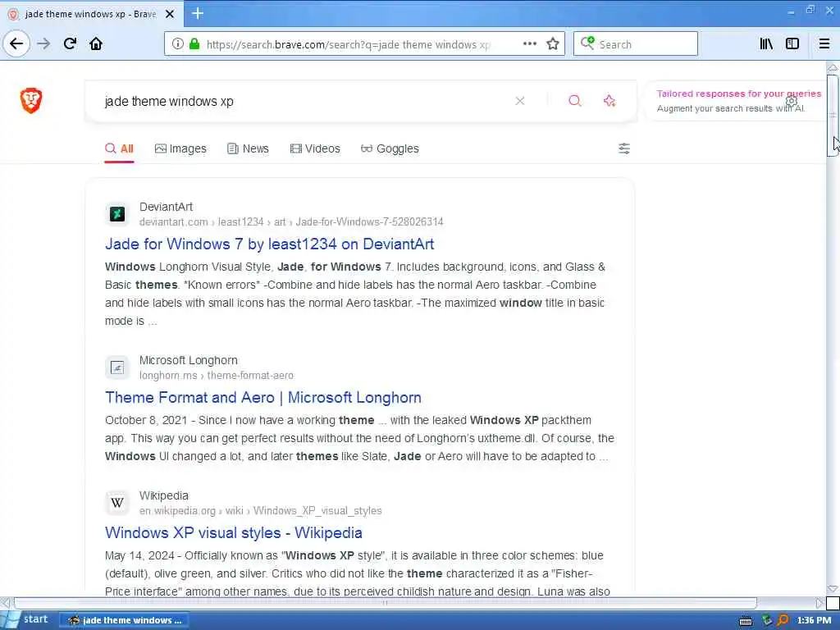Viewport: 840px width, 630px height.
Task: Click the on-screen keyboard tray icon
Action: coord(745,621)
